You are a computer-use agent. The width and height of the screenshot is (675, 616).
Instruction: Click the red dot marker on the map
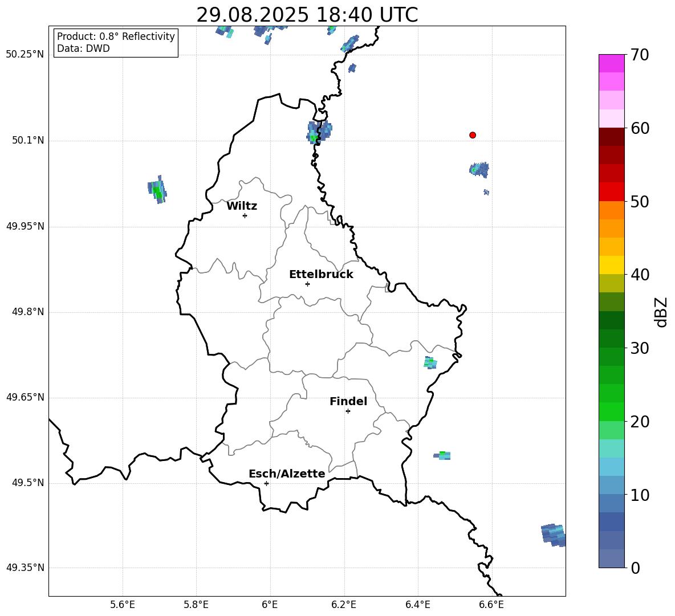(x=473, y=135)
